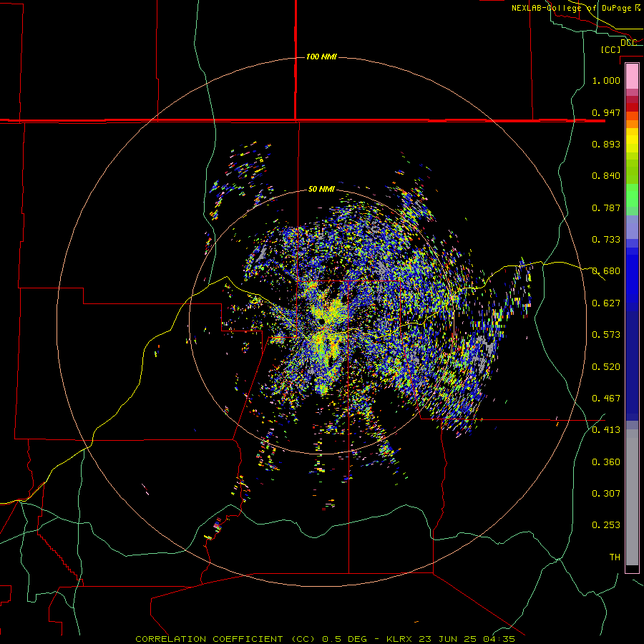Click the 0.627 scale value
The height and width of the screenshot is (644, 644).
click(606, 303)
